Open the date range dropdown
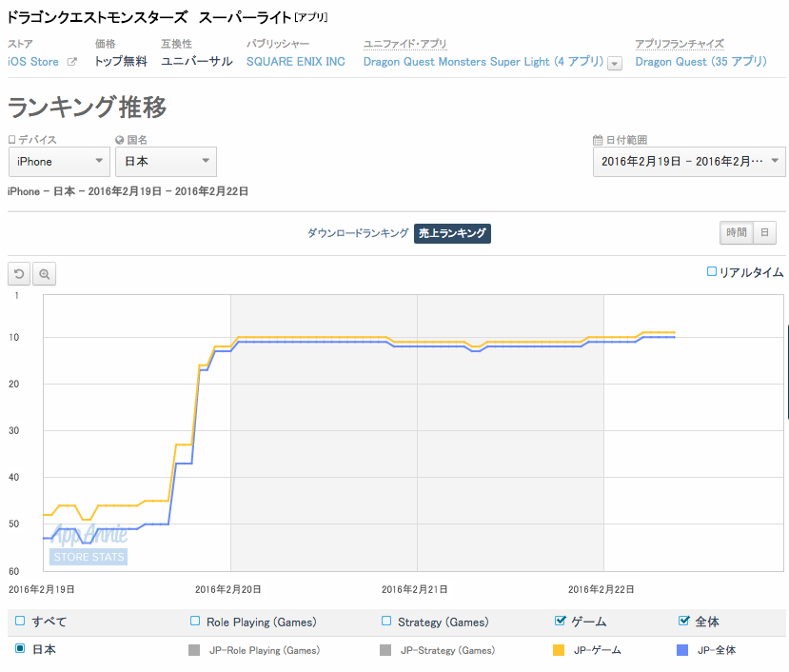789x672 pixels. point(689,162)
